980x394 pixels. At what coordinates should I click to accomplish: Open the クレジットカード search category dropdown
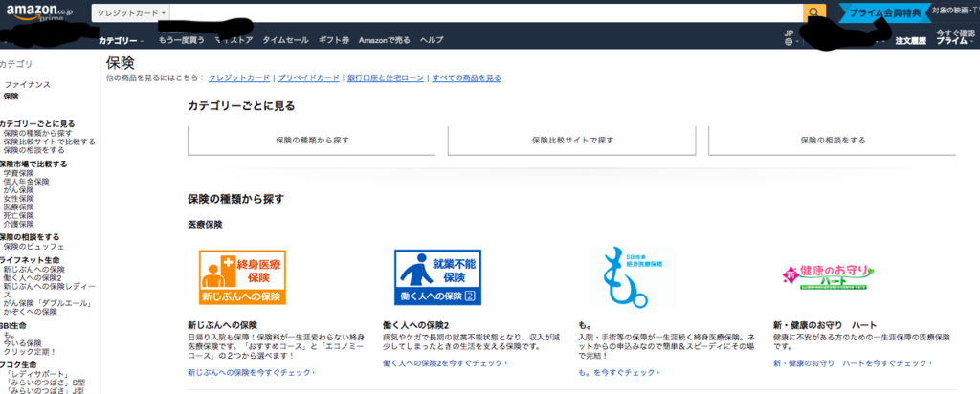click(132, 12)
